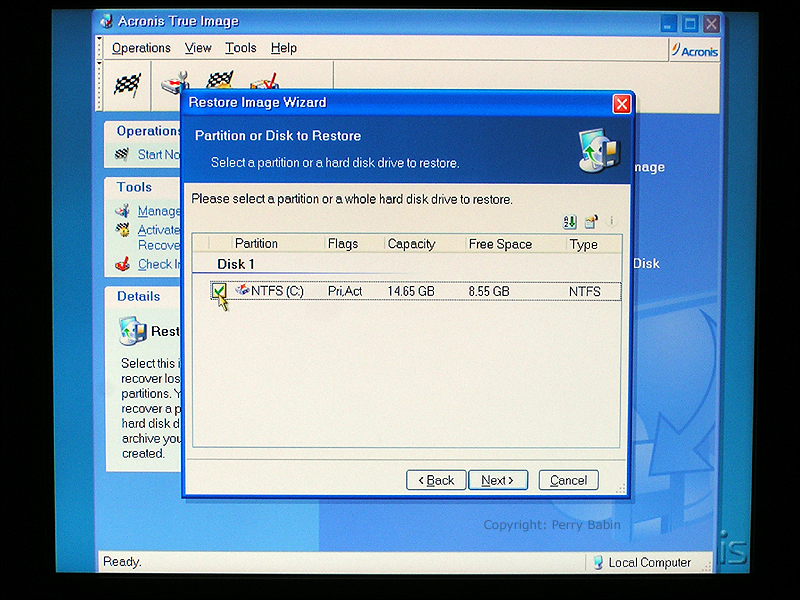Click the first checkered flag toolbar icon

[x=127, y=85]
